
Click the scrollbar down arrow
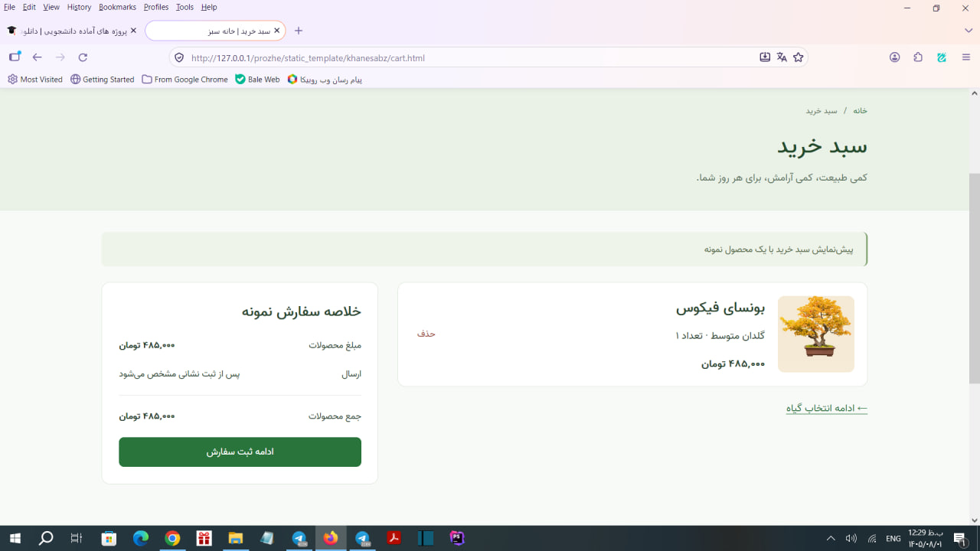975,520
